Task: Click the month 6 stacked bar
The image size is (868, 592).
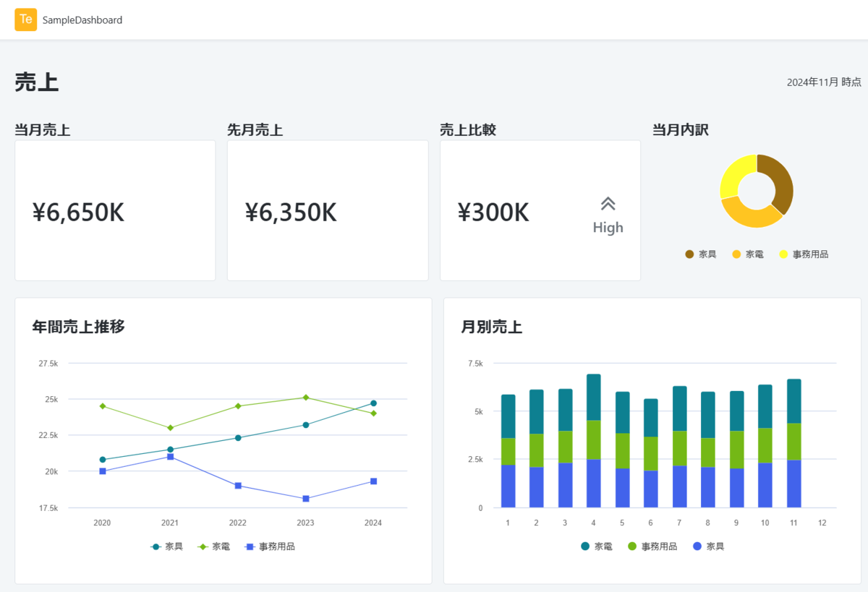Action: (651, 453)
